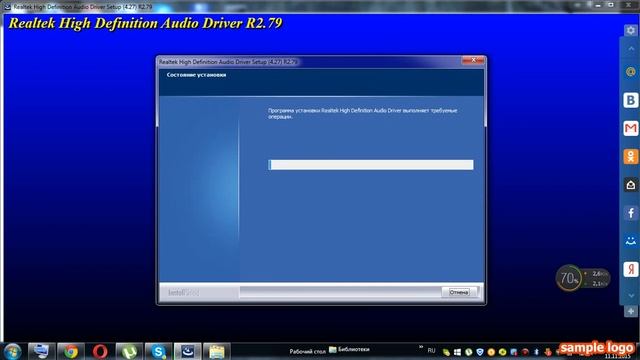The image size is (640, 360).
Task: Click the blue shield tray icon
Action: click(480, 352)
